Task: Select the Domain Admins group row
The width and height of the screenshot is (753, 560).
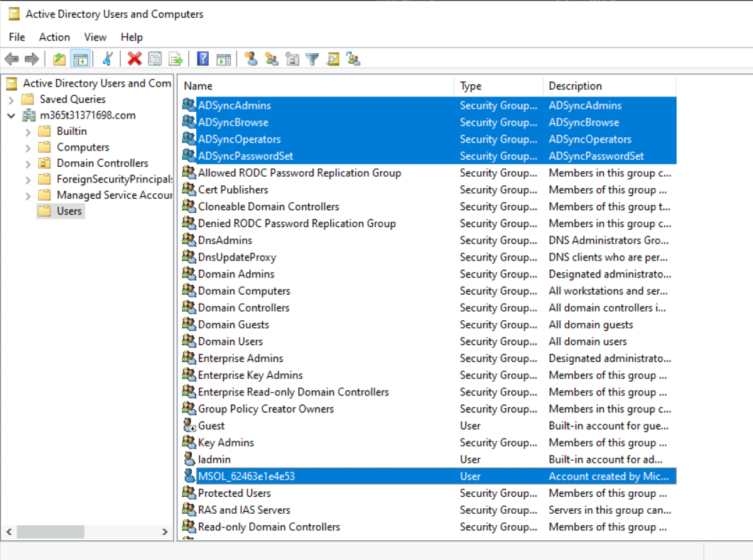Action: (236, 274)
